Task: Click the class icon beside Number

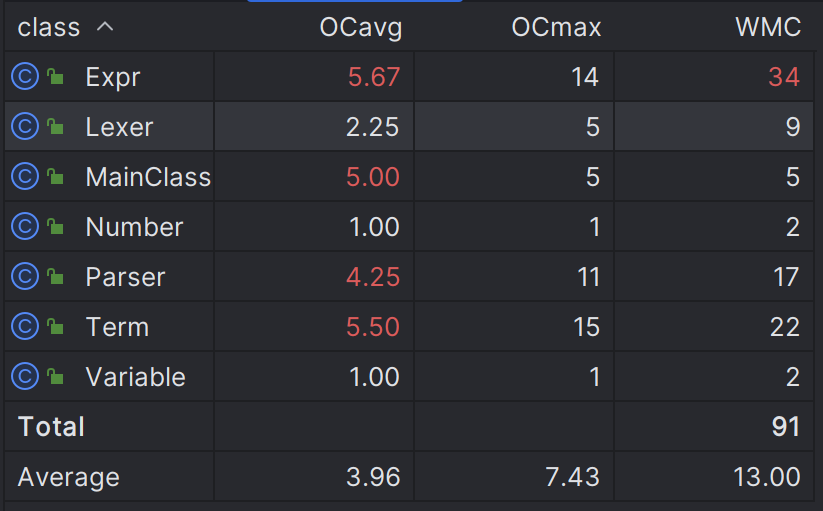Action: [x=25, y=227]
